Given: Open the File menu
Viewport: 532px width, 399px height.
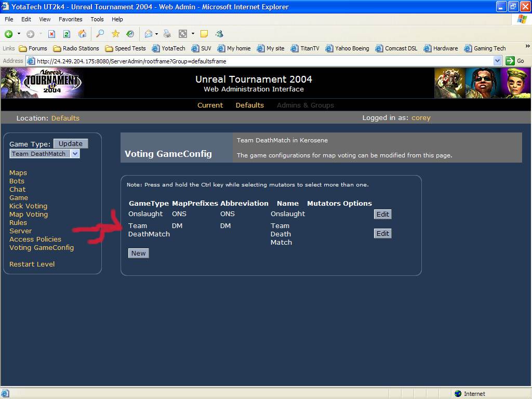Looking at the screenshot, I should 9,19.
